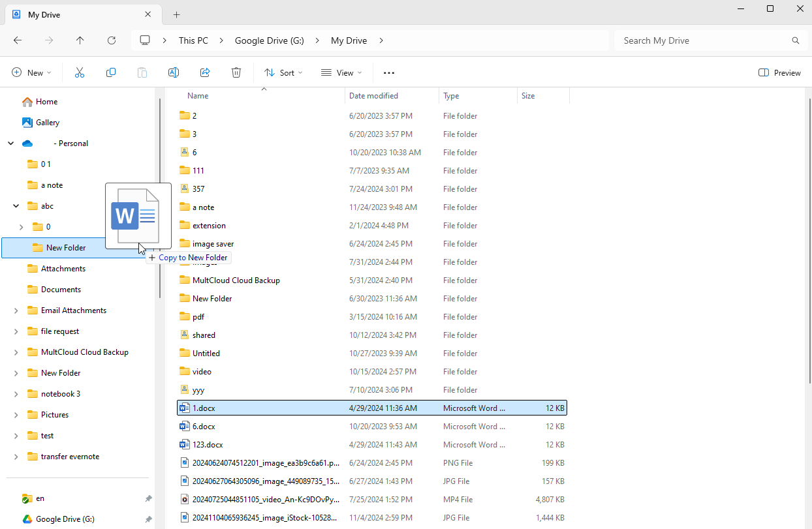
Task: Select the video folder row
Action: tap(372, 372)
